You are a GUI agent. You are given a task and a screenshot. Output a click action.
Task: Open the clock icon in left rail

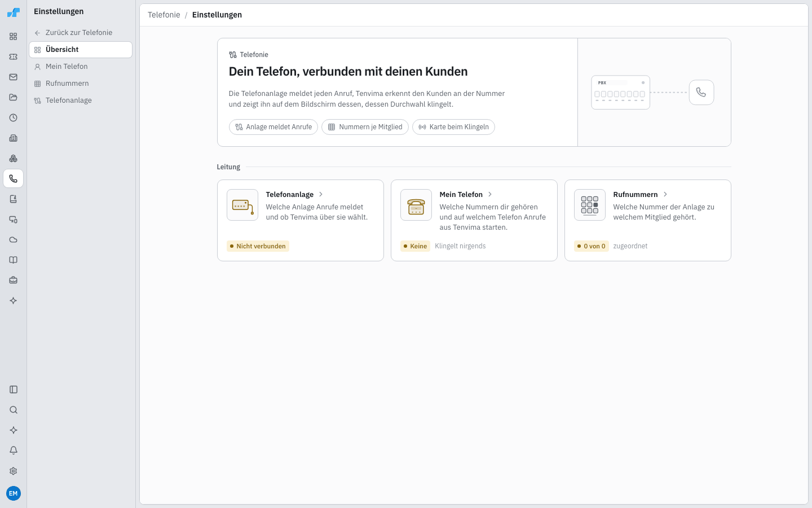point(14,118)
